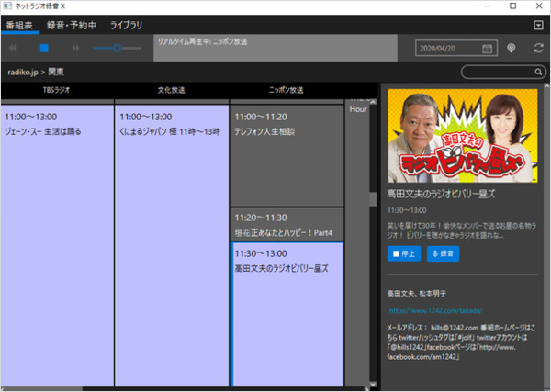551x392 pixels.
Task: Click the location pin area icon
Action: pos(512,47)
